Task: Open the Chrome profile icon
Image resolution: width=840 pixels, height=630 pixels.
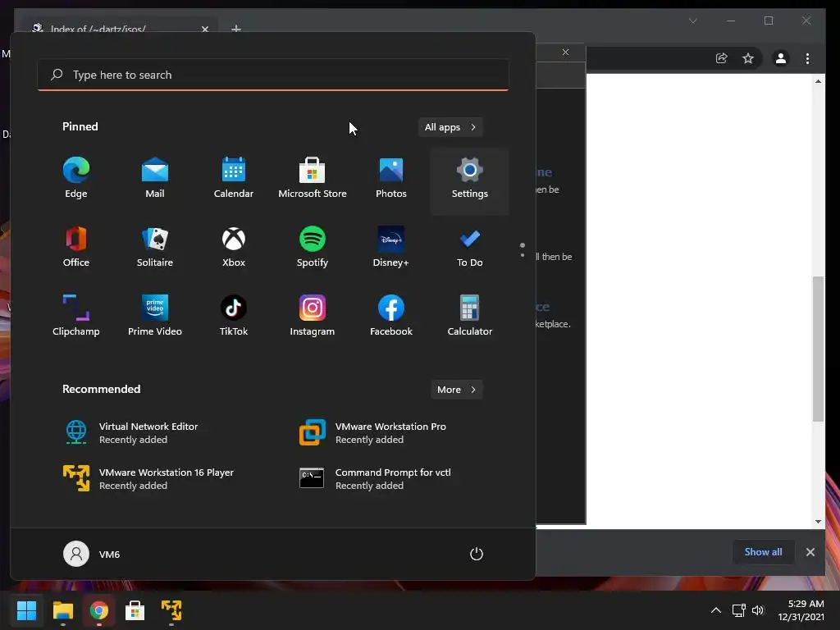Action: [x=781, y=58]
